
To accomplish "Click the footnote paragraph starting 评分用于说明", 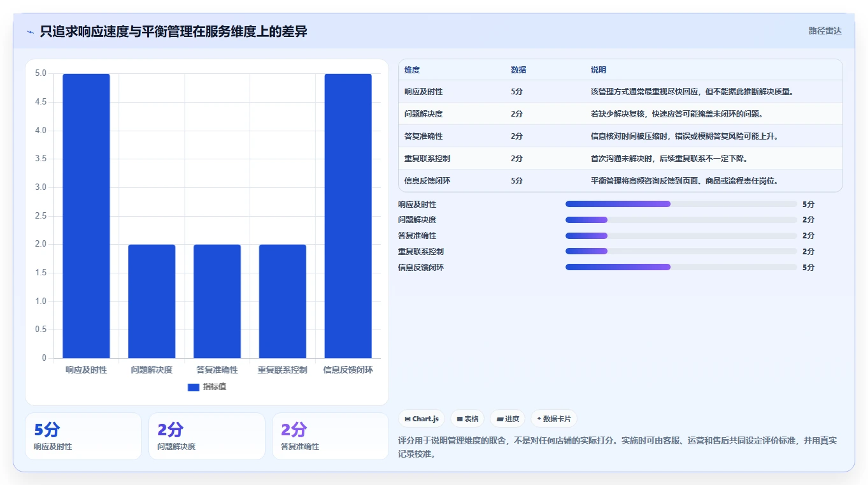I will pos(617,447).
